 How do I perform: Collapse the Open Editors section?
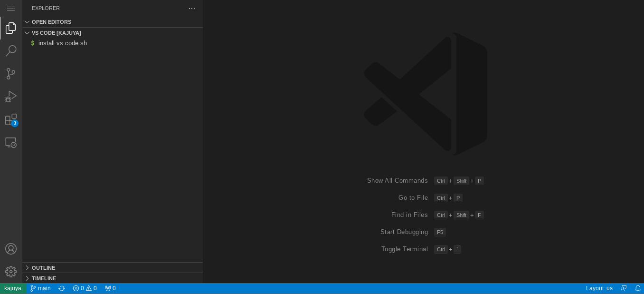coord(113,22)
